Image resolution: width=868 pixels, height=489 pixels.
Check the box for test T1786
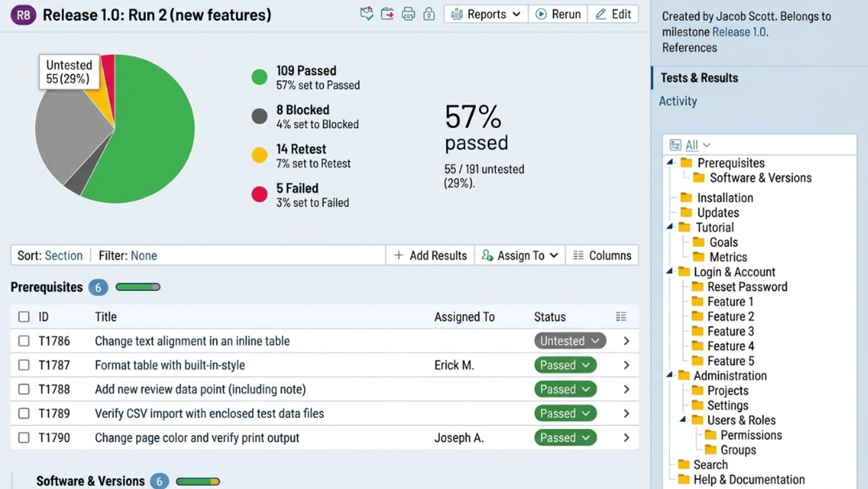(x=24, y=341)
